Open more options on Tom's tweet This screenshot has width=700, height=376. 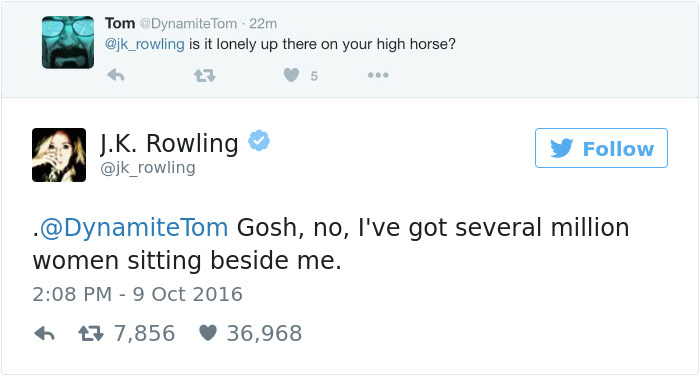pyautogui.click(x=378, y=75)
